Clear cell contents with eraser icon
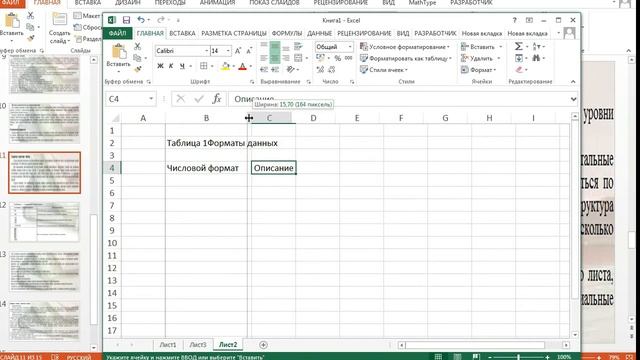 click(x=519, y=70)
